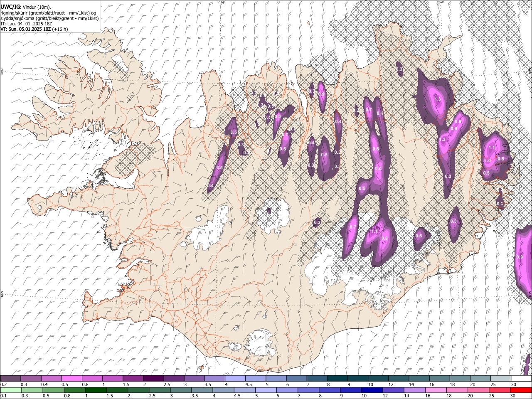The width and height of the screenshot is (532, 399).
Task: Click the '0.2' label under snow legend
Action: [3, 384]
